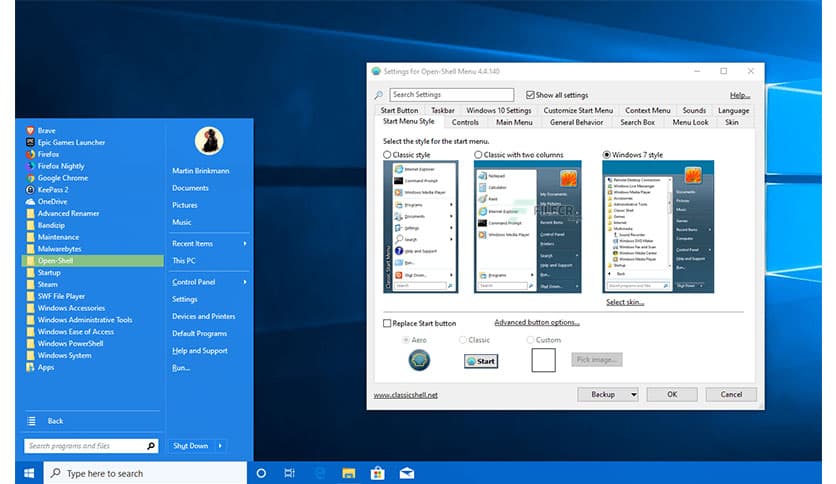Viewport: 836px width, 484px height.
Task: Open the Menu Look tab
Action: pyautogui.click(x=689, y=122)
